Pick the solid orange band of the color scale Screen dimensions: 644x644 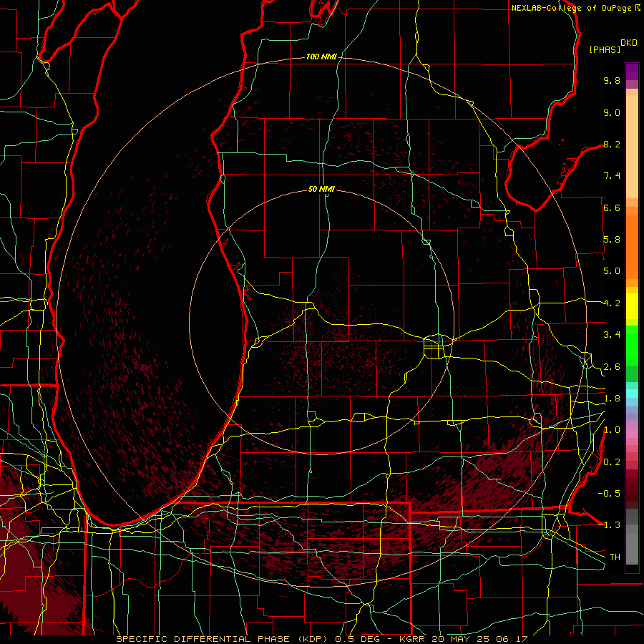(632, 246)
